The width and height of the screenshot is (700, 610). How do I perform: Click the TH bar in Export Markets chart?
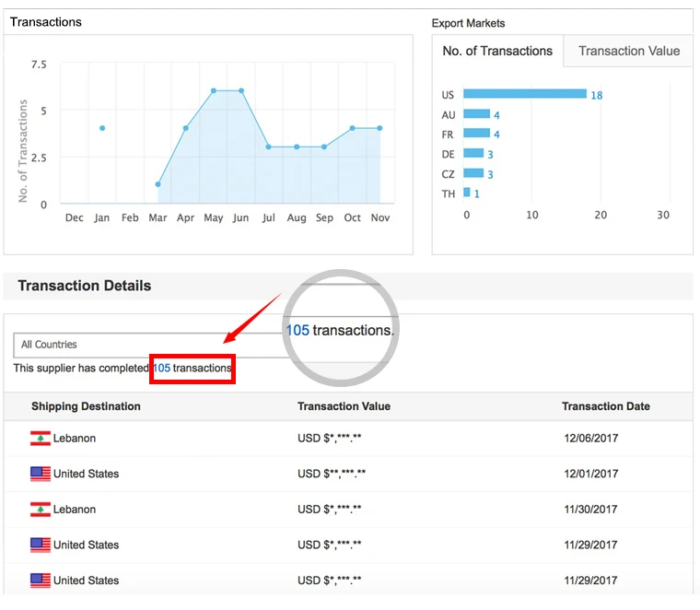click(467, 193)
